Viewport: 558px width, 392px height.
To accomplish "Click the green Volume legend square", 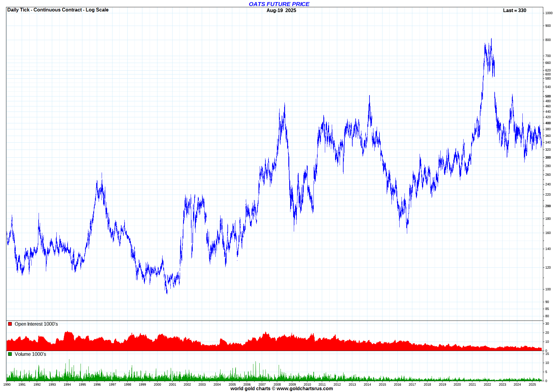I will pos(10,354).
